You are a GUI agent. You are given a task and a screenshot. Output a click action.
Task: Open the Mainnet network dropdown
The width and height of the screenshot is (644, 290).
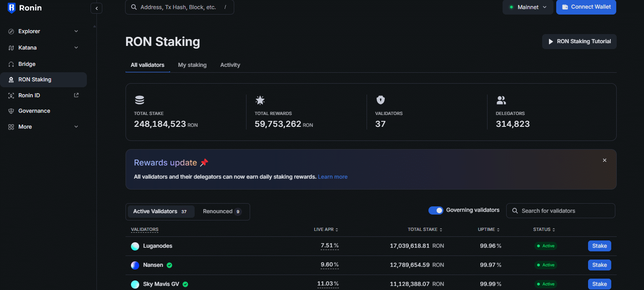point(528,7)
